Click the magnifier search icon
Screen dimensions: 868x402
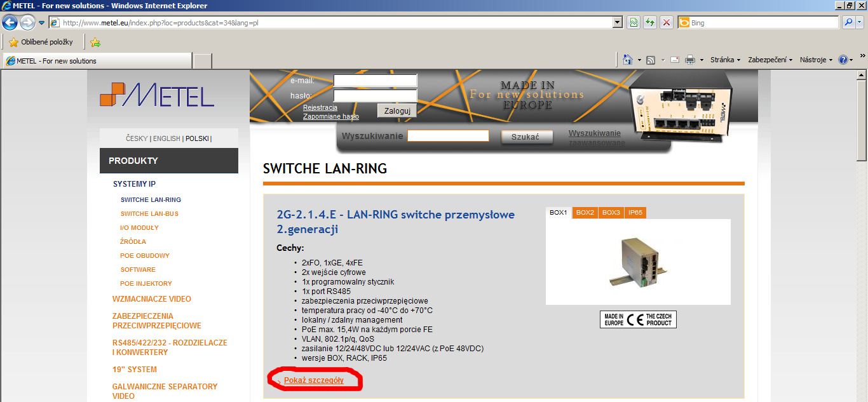pos(848,22)
